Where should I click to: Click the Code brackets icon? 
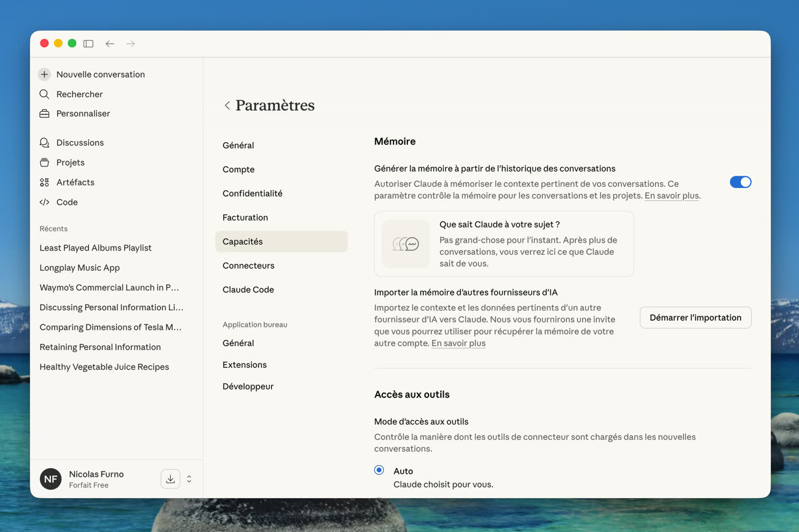click(44, 202)
